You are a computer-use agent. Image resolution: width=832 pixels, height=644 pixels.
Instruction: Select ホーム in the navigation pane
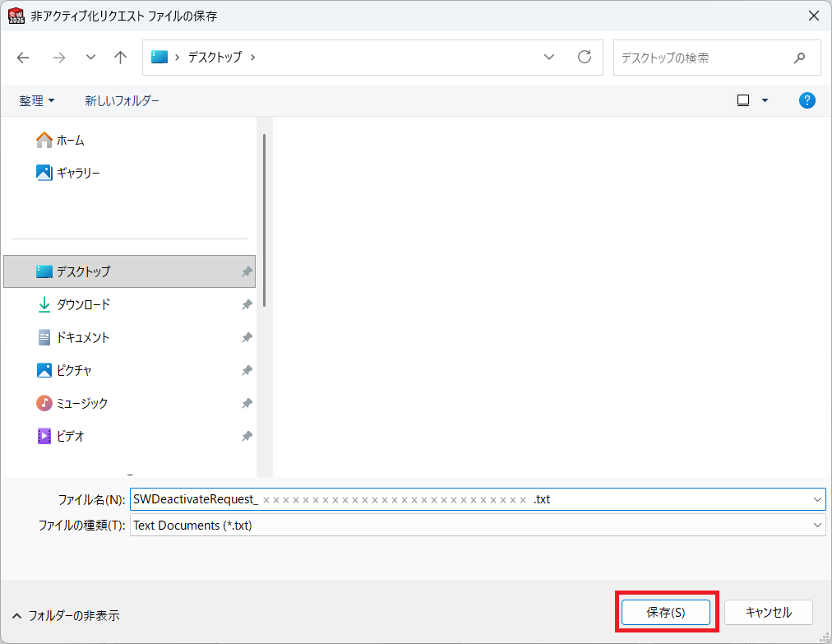60,140
